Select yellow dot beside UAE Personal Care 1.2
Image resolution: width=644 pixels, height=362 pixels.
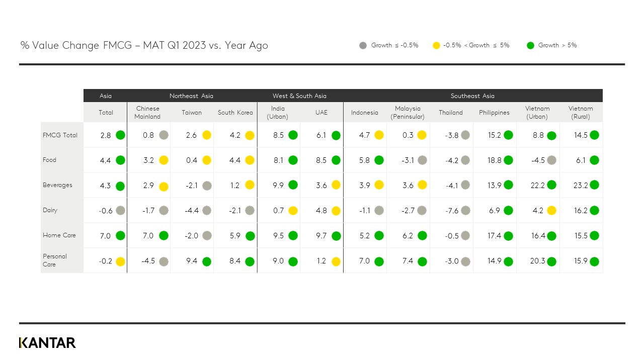(x=336, y=261)
